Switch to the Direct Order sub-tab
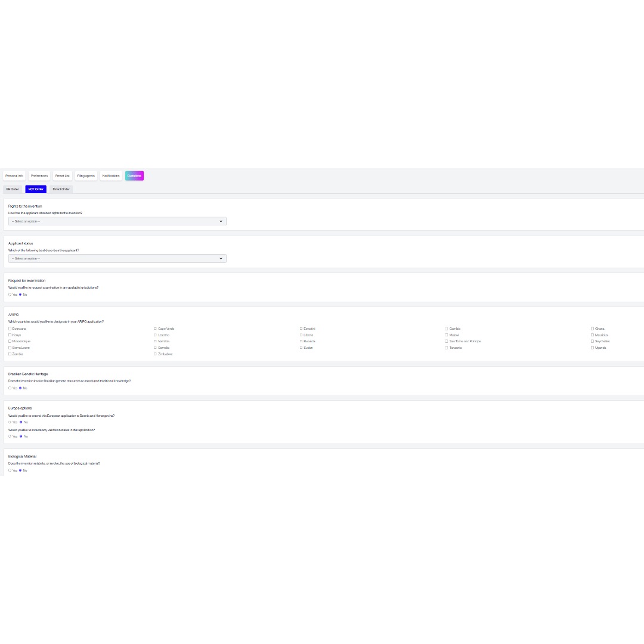644x644 pixels. tap(61, 189)
